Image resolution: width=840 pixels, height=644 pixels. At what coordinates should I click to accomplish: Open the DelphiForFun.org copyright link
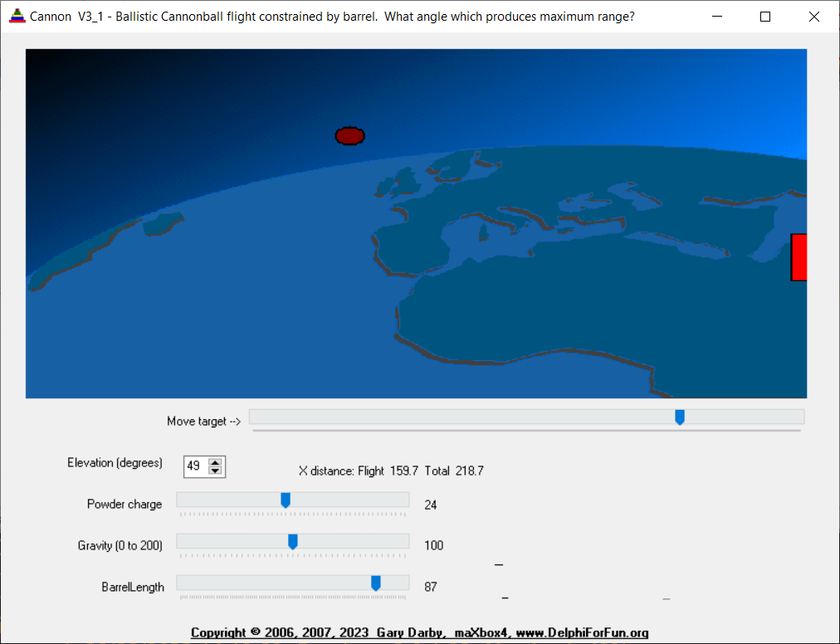coord(419,632)
